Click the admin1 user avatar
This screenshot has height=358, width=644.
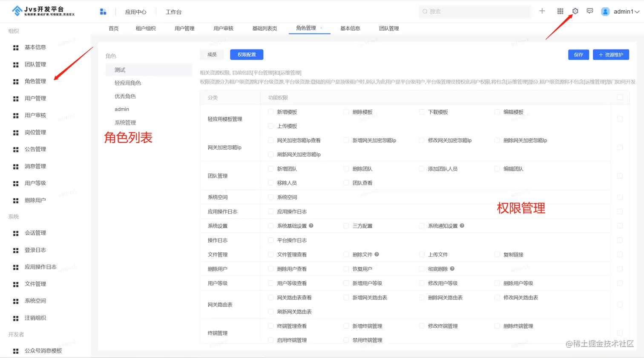pos(605,12)
